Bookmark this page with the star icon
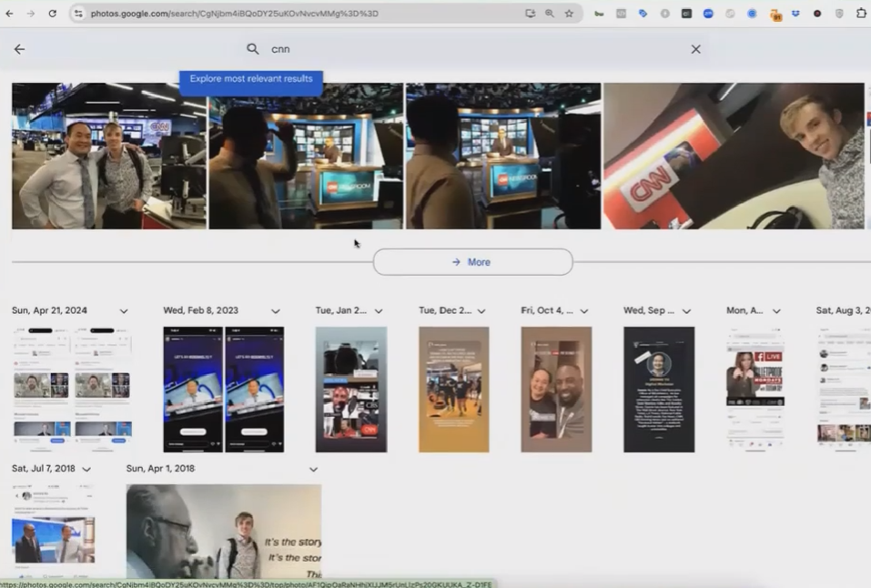This screenshot has height=588, width=871. tap(569, 14)
